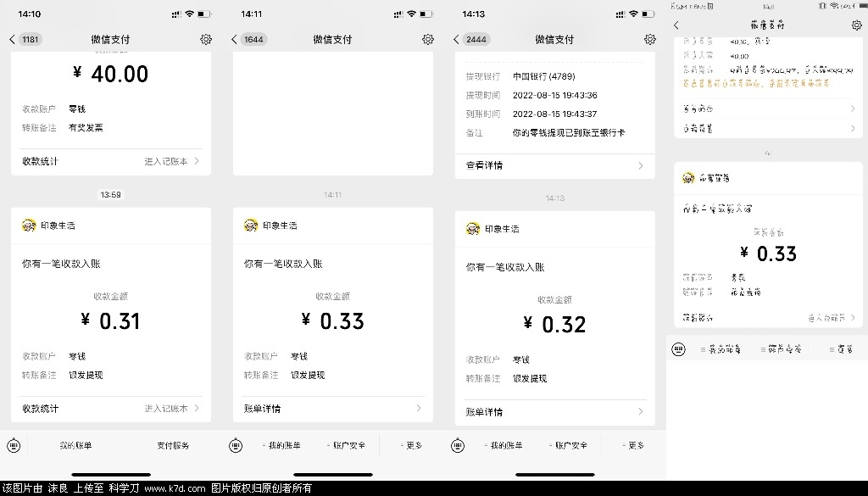Viewport: 868px width, 496px height.
Task: Expand 账单详情 under the ¥0.33 payment at 14:11
Action: pos(332,409)
